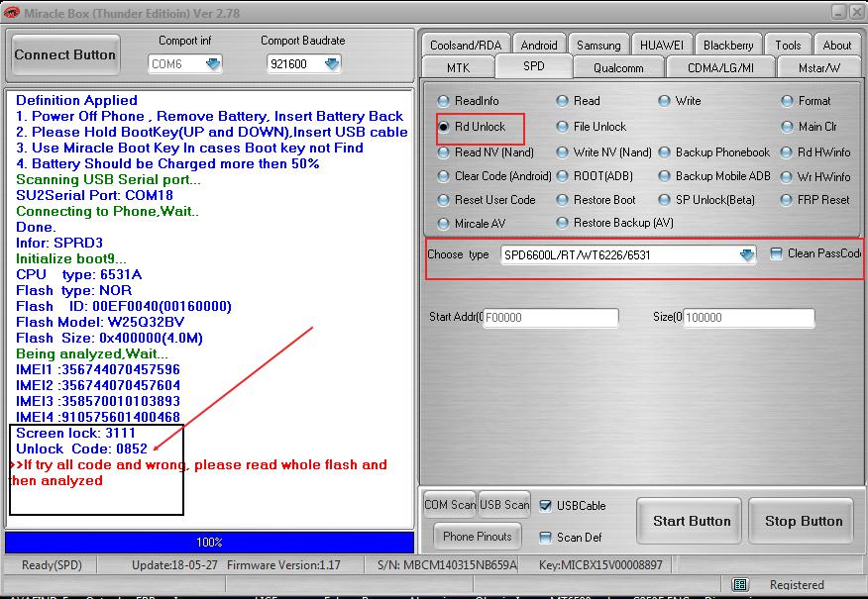The image size is (868, 599).
Task: Run the COM Scan button
Action: (450, 504)
